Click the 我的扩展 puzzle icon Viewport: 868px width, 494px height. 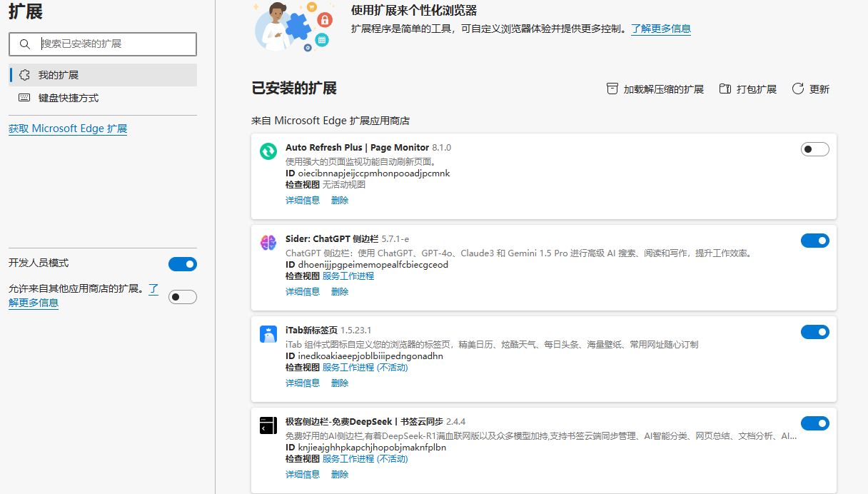point(25,75)
